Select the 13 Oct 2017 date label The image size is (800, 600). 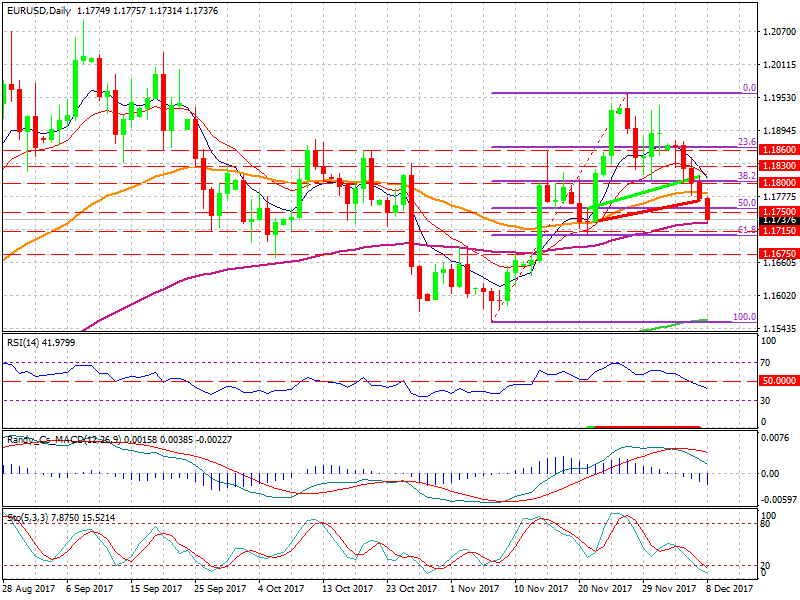tap(347, 588)
